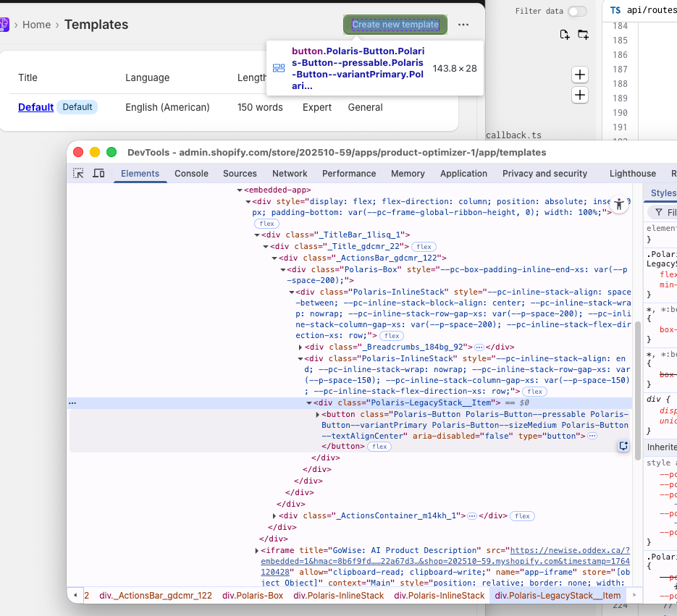
Task: Expand the GoWise iframe node
Action: coord(256,550)
